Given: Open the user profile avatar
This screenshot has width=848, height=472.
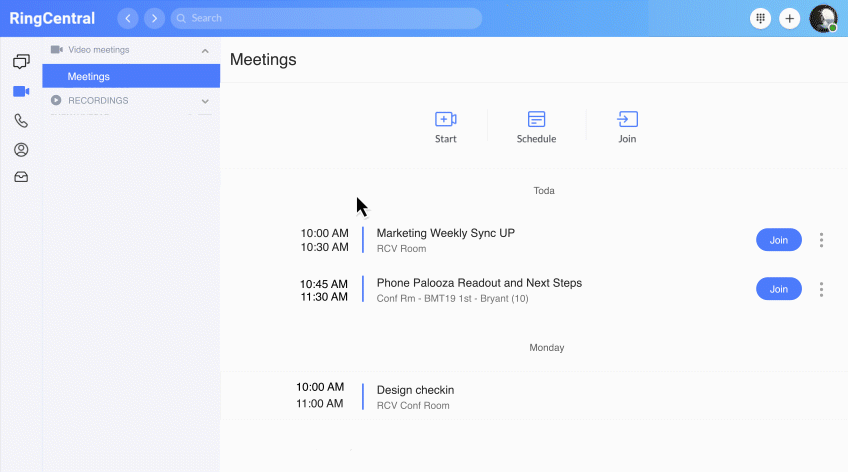Looking at the screenshot, I should (823, 18).
